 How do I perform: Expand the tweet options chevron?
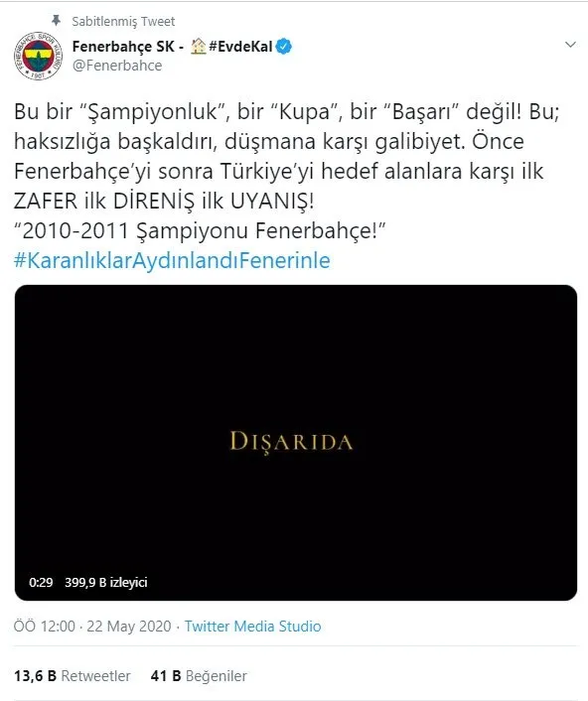(570, 45)
